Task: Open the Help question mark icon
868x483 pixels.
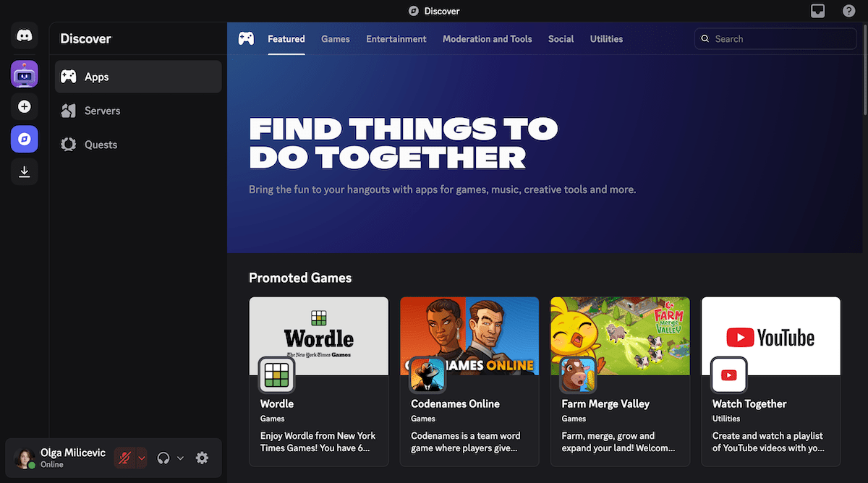Action: pos(848,11)
